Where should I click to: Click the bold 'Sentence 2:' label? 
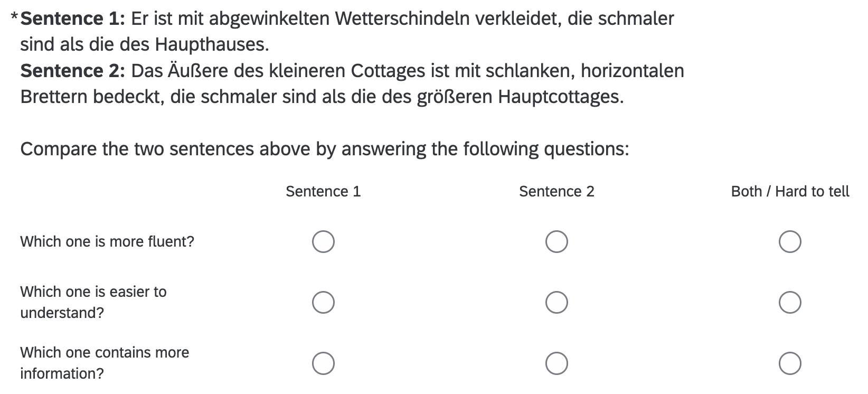(x=72, y=71)
